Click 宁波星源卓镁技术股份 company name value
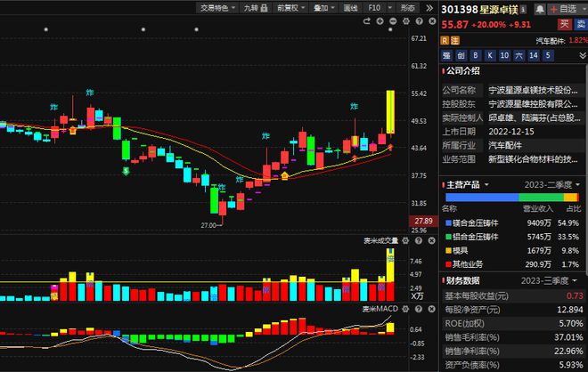The height and width of the screenshot is (372, 588). tap(534, 90)
